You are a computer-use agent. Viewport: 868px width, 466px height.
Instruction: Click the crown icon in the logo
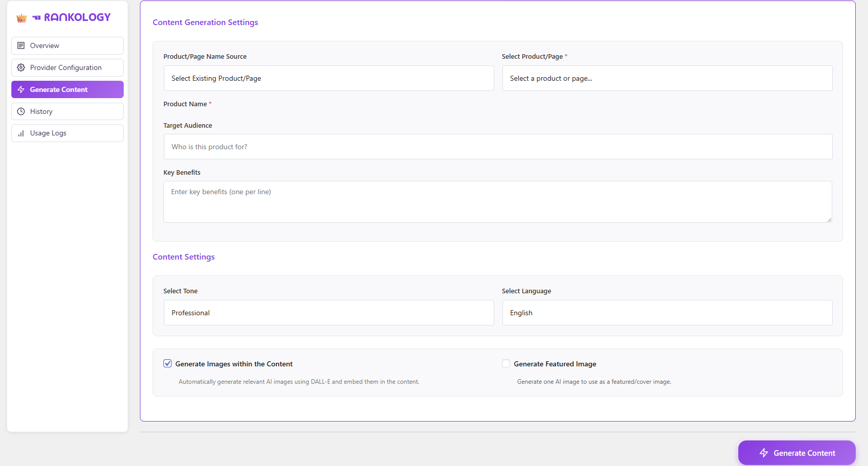click(x=21, y=18)
